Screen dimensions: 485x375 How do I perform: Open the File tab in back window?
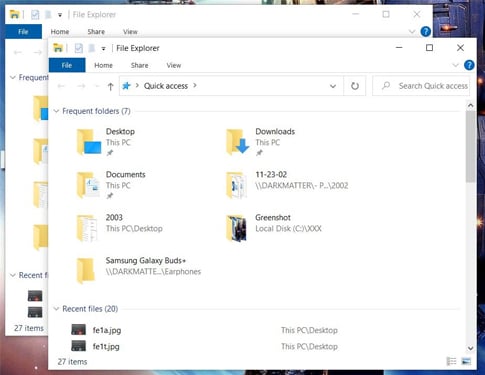coord(23,32)
